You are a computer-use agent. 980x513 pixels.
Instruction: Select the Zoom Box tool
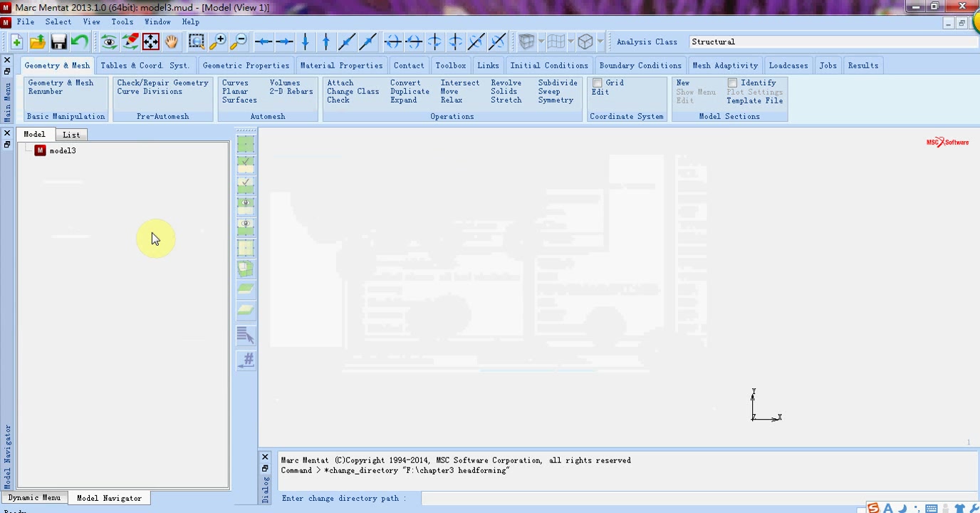197,42
